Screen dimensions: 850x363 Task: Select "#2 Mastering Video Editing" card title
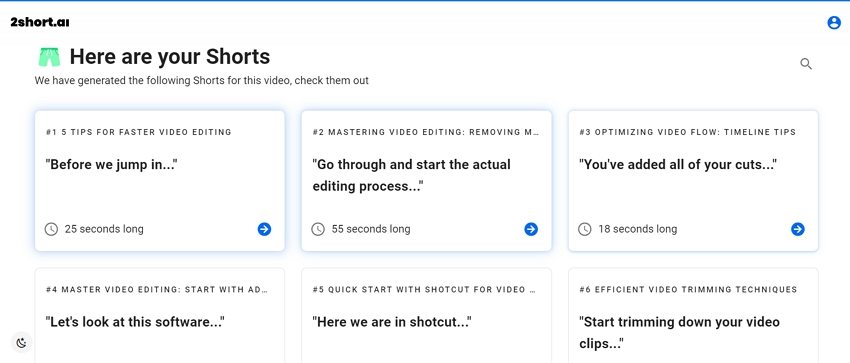426,132
